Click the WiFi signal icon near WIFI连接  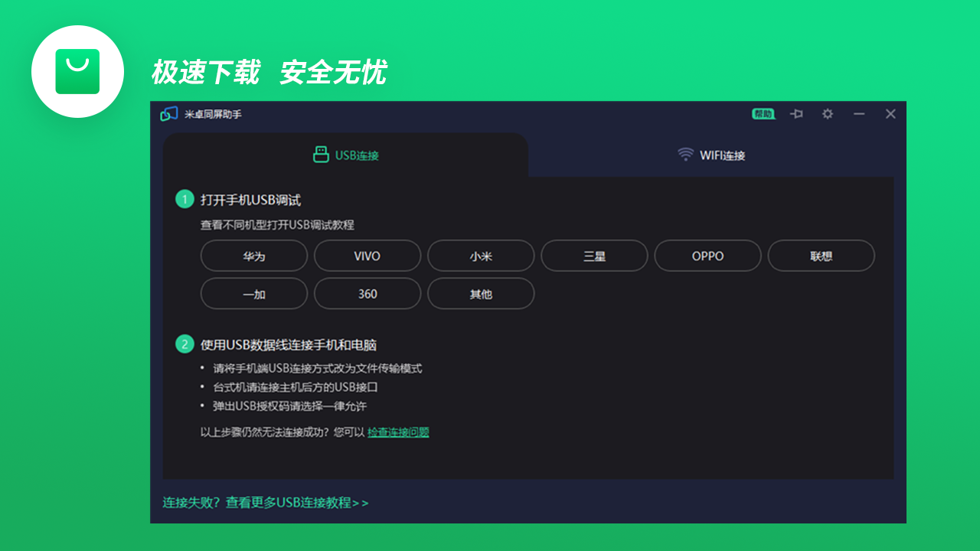(x=686, y=154)
